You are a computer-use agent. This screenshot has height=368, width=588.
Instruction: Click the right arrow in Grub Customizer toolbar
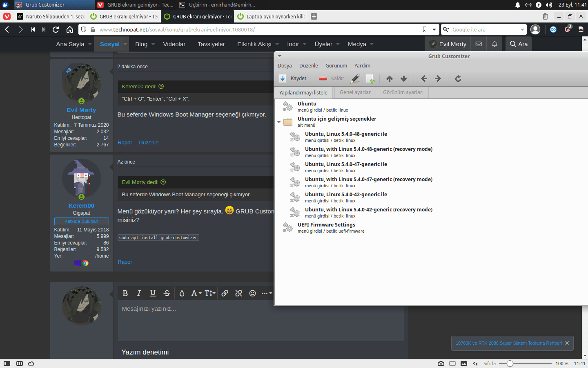pos(438,79)
